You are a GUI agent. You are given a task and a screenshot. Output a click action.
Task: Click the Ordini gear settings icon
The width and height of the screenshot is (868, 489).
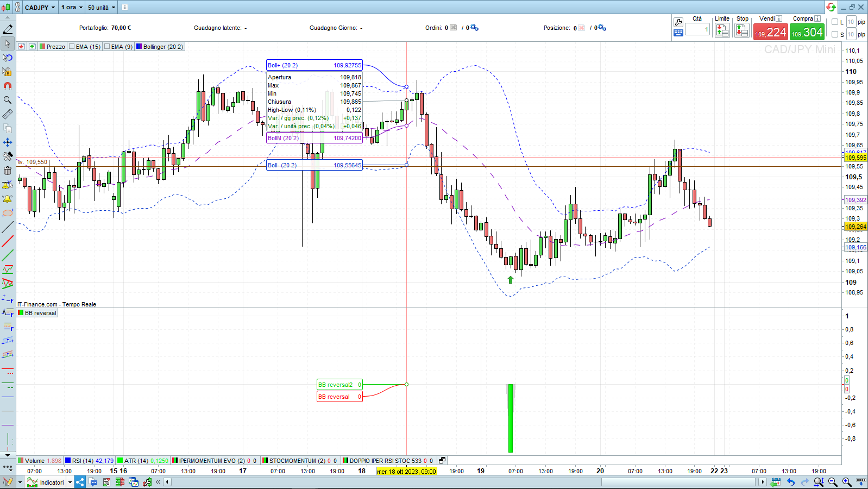[475, 28]
